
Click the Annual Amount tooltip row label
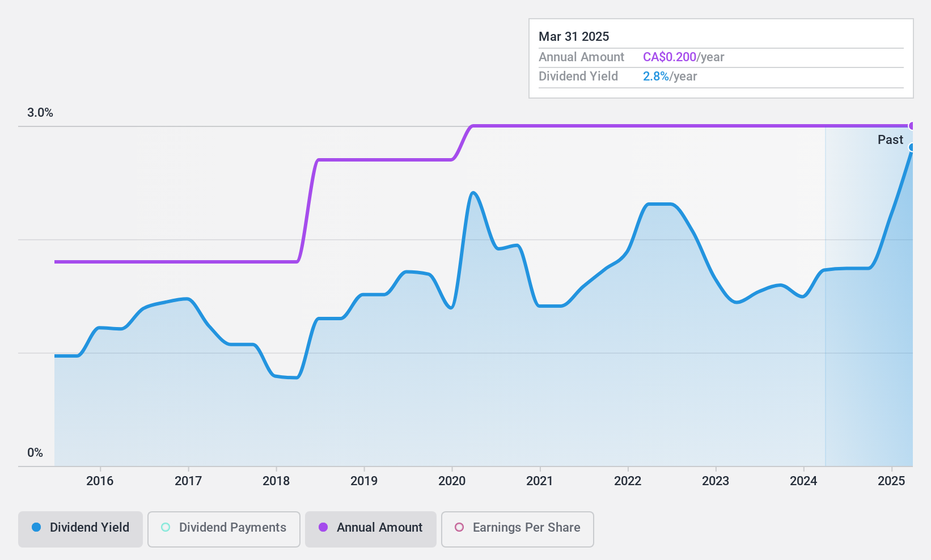[x=581, y=57]
